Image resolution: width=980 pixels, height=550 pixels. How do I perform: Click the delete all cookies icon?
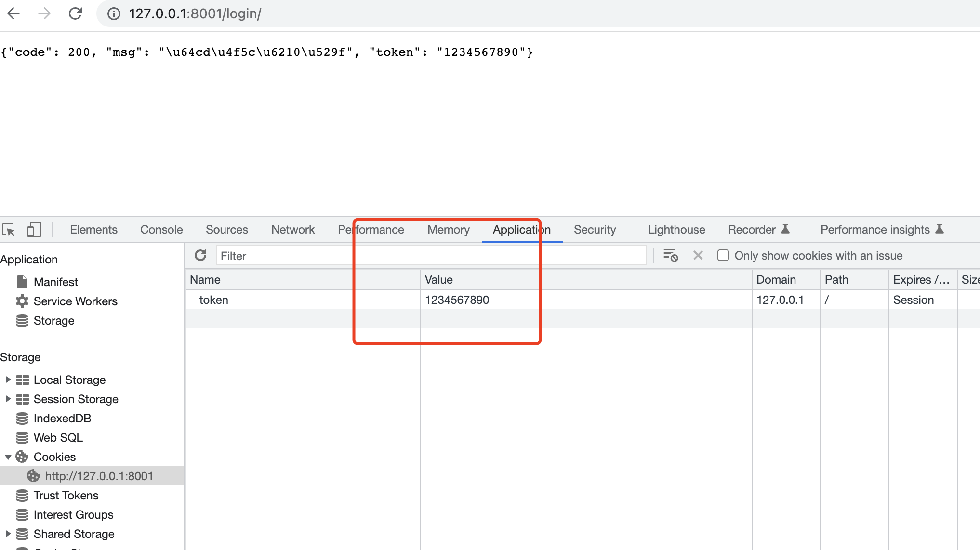click(670, 255)
